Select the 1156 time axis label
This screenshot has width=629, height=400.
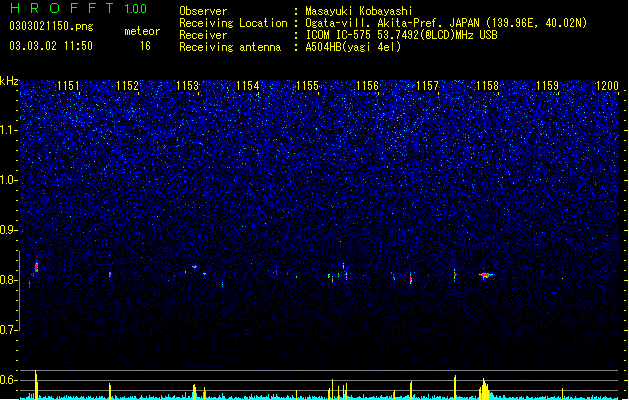pos(367,86)
